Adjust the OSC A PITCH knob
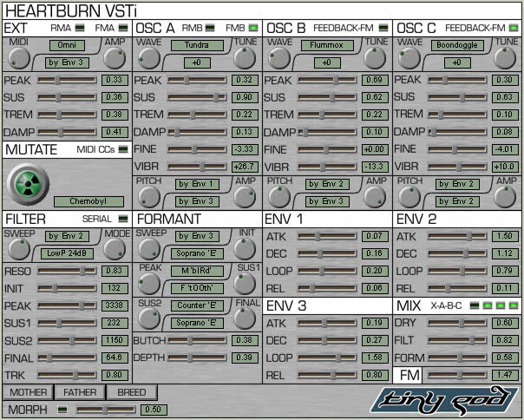 (x=149, y=197)
